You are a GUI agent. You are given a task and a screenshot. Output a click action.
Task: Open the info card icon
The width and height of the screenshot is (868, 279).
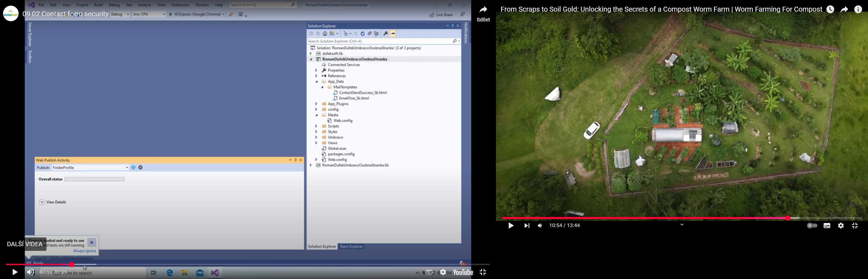click(x=858, y=10)
